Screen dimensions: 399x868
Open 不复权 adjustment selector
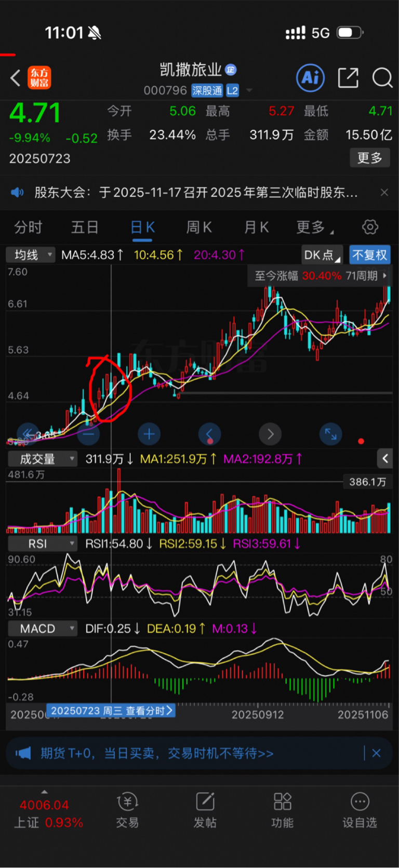tap(369, 255)
